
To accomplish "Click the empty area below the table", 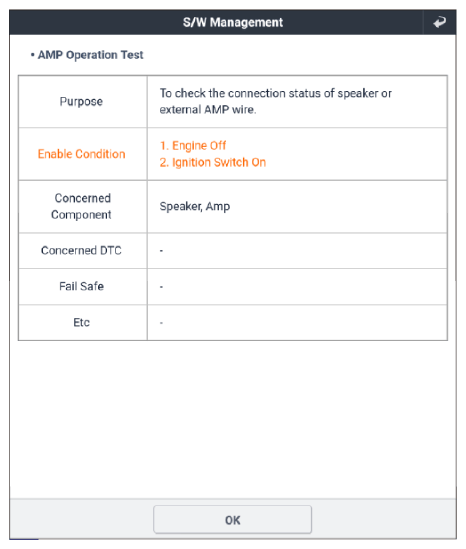I will point(233,419).
